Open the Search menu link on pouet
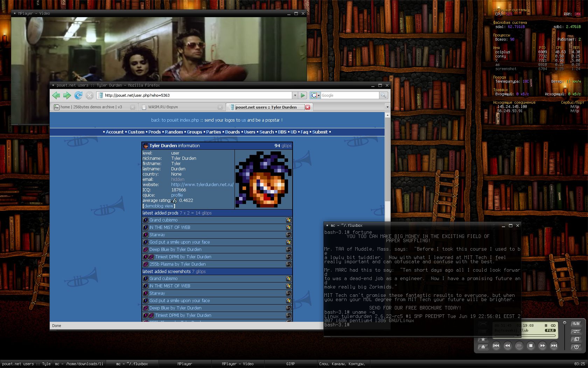This screenshot has height=368, width=588. 267,132
